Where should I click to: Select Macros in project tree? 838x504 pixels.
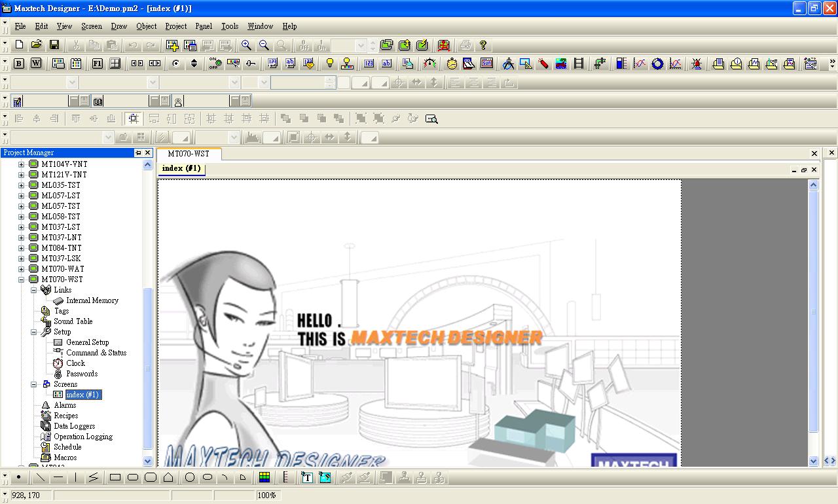pos(65,458)
